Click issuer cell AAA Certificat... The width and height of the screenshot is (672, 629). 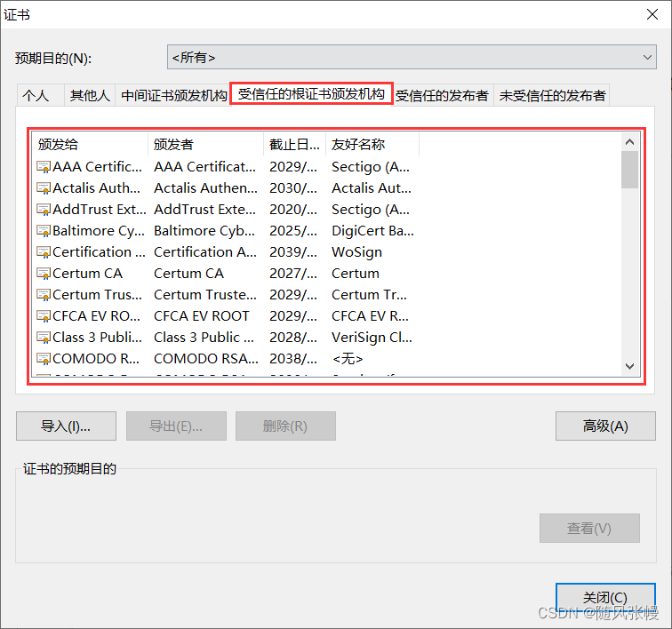pos(204,167)
